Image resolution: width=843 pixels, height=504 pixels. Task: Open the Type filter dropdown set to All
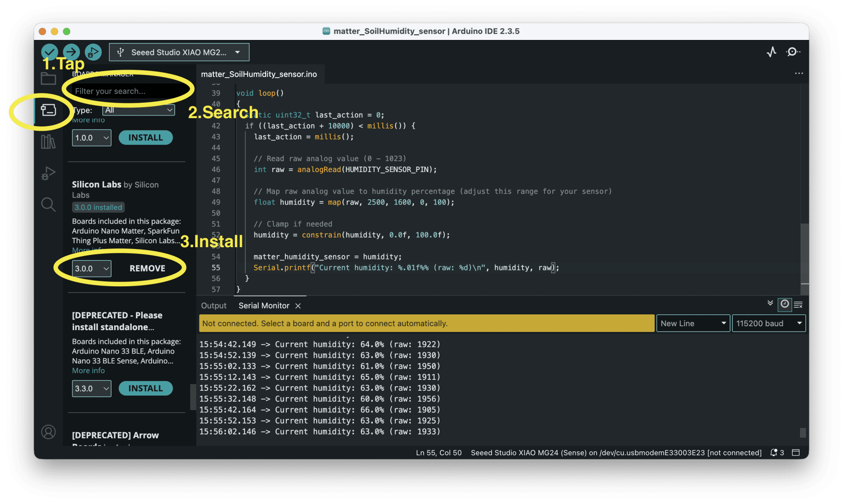pos(138,110)
